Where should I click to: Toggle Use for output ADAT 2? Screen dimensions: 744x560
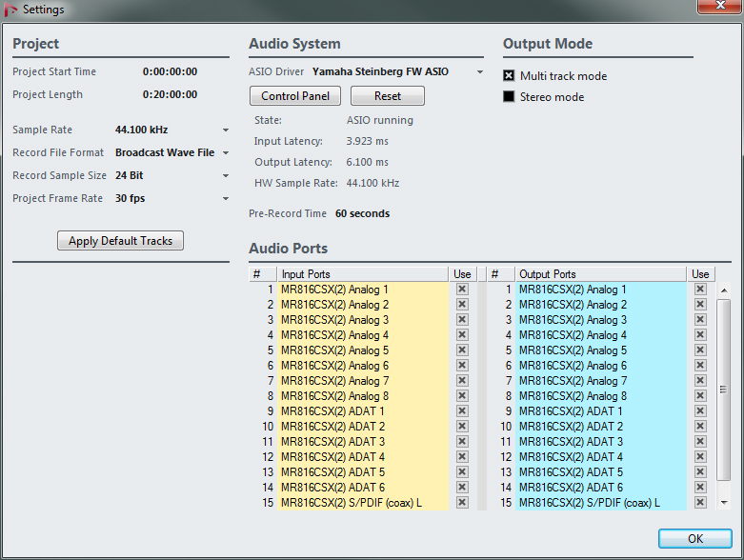pos(700,427)
